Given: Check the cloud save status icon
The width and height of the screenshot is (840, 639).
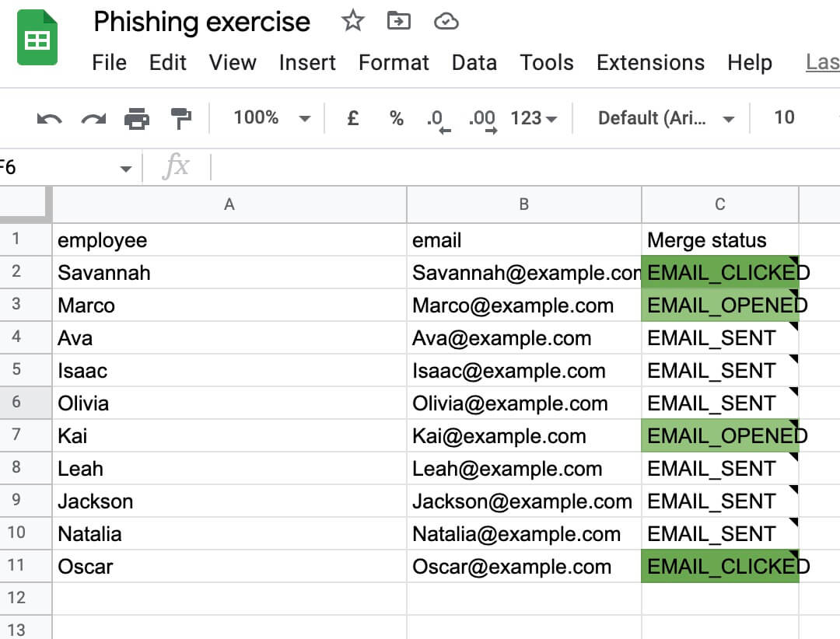Looking at the screenshot, I should [446, 22].
